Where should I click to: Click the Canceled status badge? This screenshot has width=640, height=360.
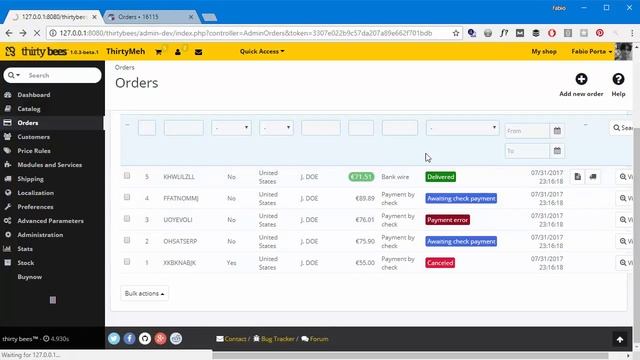(440, 263)
